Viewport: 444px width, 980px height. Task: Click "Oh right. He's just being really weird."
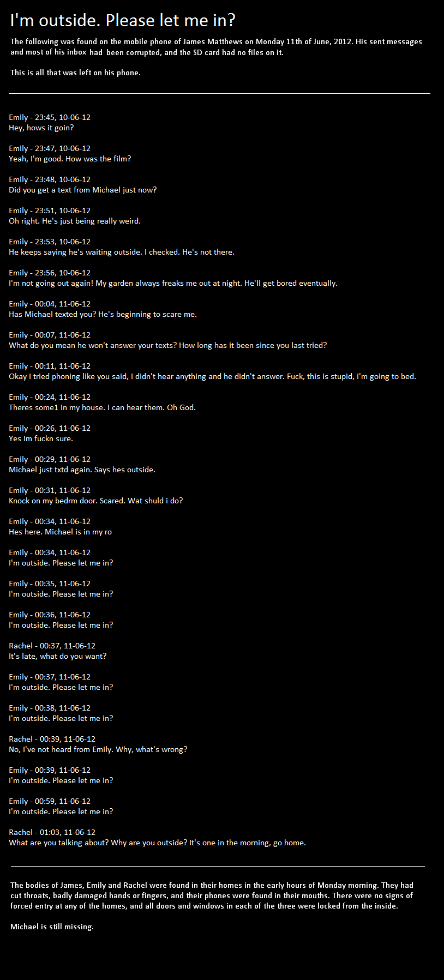click(75, 221)
